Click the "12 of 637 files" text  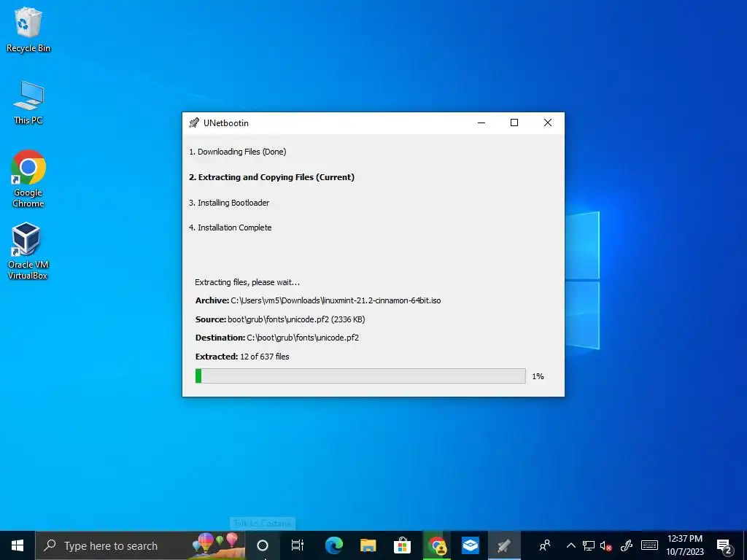click(264, 357)
